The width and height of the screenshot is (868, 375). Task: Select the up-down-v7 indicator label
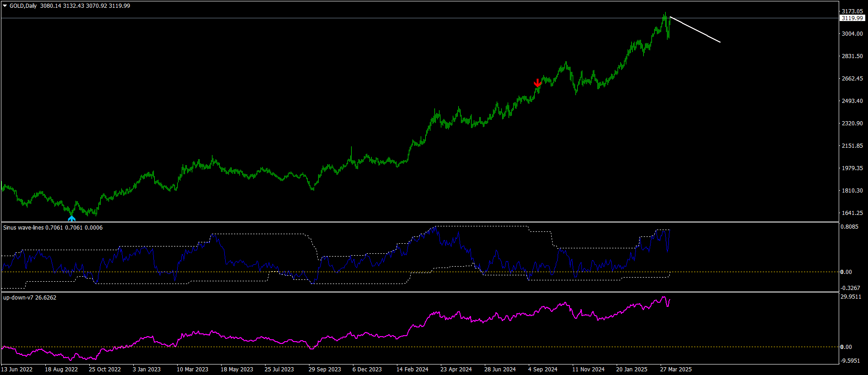[x=18, y=298]
